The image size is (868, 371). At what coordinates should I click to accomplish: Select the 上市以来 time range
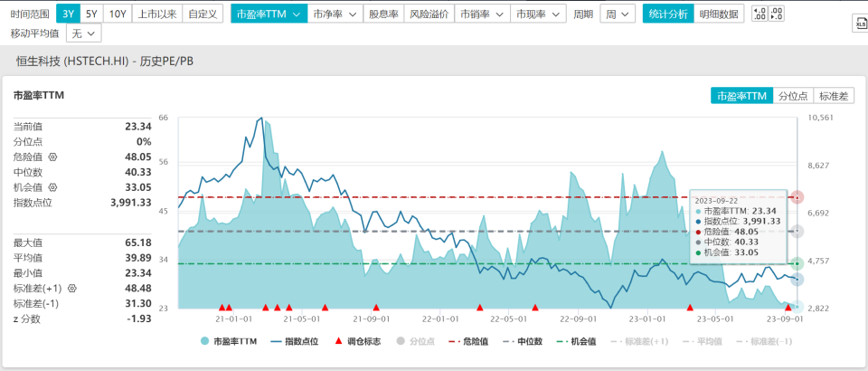pos(157,14)
